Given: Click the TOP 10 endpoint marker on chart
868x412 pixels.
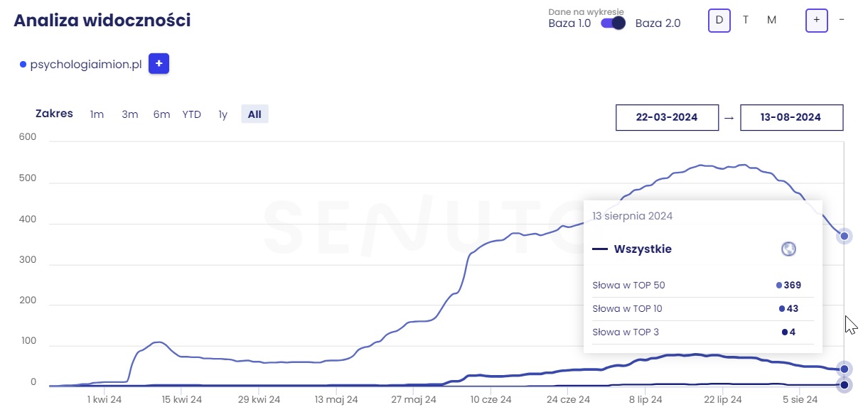Looking at the screenshot, I should pos(844,369).
